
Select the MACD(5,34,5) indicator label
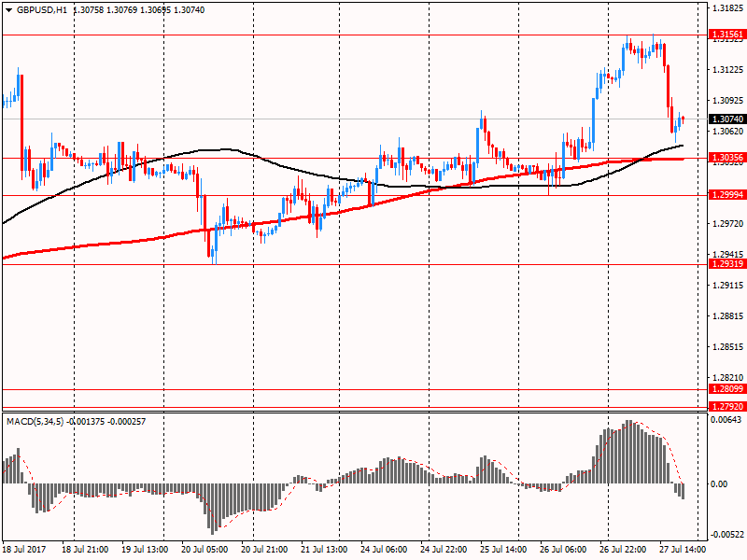[35, 422]
